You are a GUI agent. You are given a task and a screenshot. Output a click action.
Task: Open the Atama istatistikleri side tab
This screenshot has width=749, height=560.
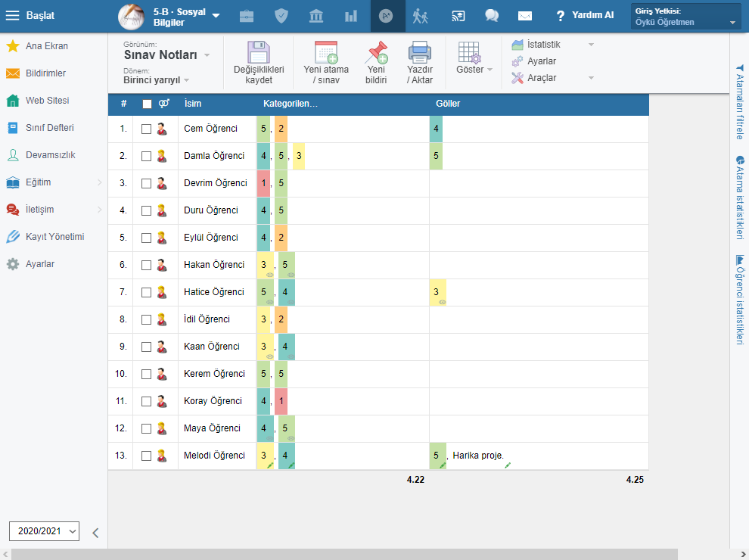pyautogui.click(x=740, y=198)
